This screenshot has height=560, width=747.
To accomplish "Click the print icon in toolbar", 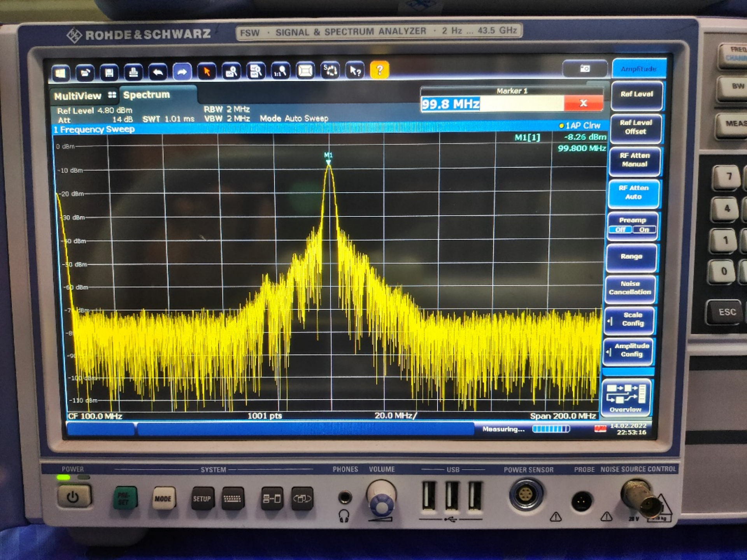I will tap(133, 72).
